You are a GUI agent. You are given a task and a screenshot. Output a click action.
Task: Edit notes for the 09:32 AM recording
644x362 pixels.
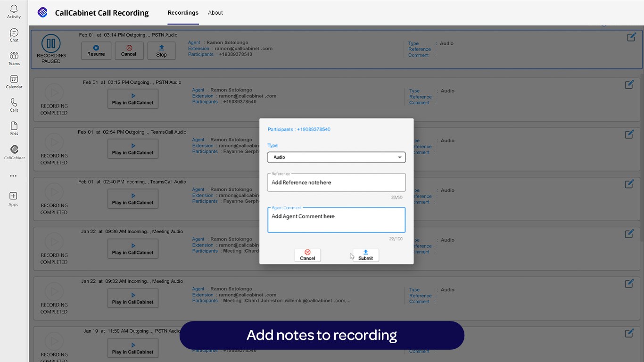629,283
